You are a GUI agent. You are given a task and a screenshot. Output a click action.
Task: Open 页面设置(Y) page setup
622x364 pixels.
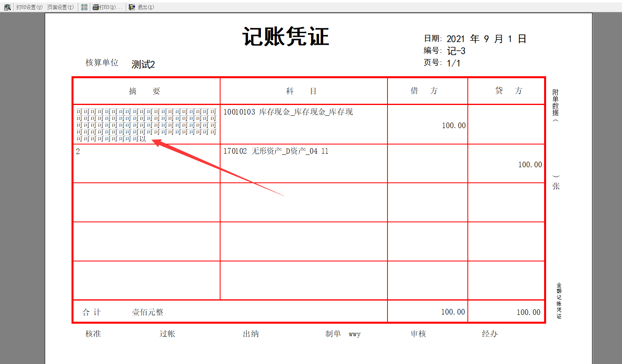tap(61, 7)
